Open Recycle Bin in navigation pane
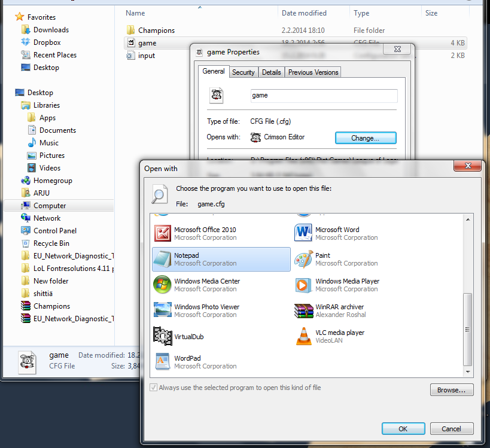The width and height of the screenshot is (490, 448). (x=51, y=243)
